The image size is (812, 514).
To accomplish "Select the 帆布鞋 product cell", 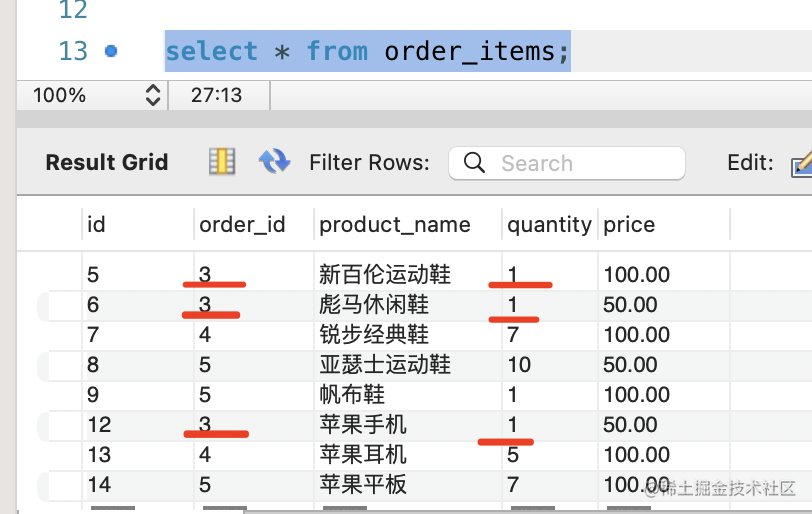I will click(x=352, y=395).
